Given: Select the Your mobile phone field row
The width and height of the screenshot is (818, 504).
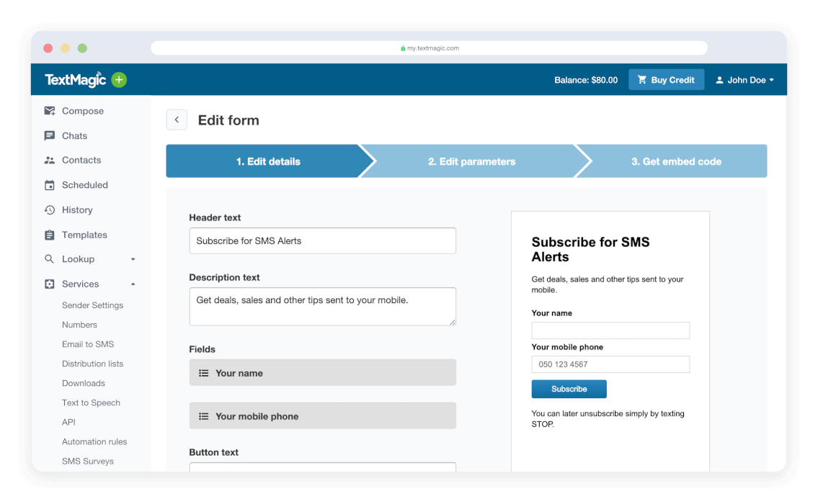Looking at the screenshot, I should pyautogui.click(x=322, y=416).
